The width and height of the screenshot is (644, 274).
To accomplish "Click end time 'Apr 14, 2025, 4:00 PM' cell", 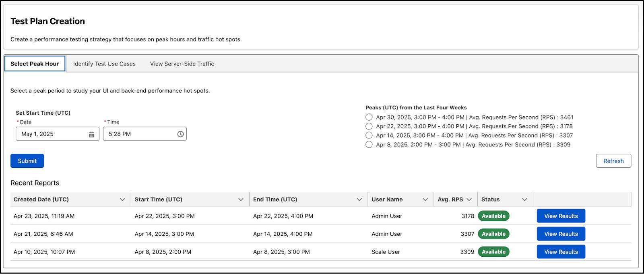I will tap(283, 234).
